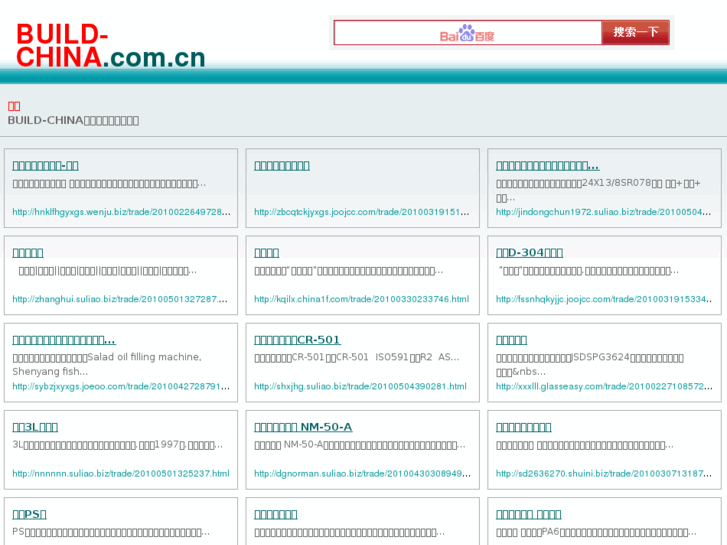727x545 pixels.
Task: Open title link above sybzjxyxgs.joeoo.com URL
Action: [x=64, y=340]
